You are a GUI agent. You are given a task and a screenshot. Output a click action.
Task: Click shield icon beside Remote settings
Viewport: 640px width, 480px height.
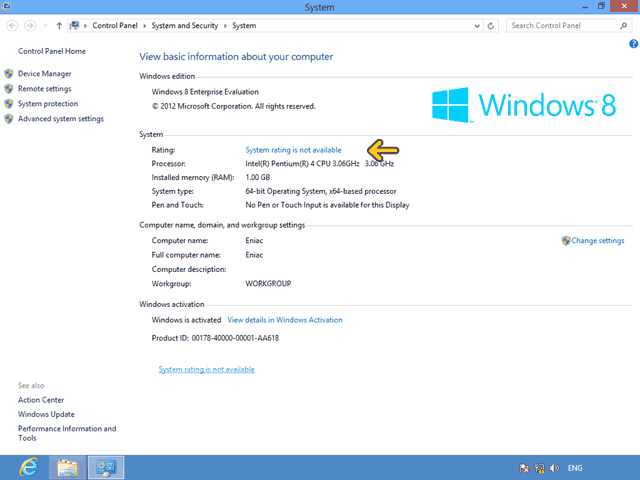pyautogui.click(x=9, y=89)
